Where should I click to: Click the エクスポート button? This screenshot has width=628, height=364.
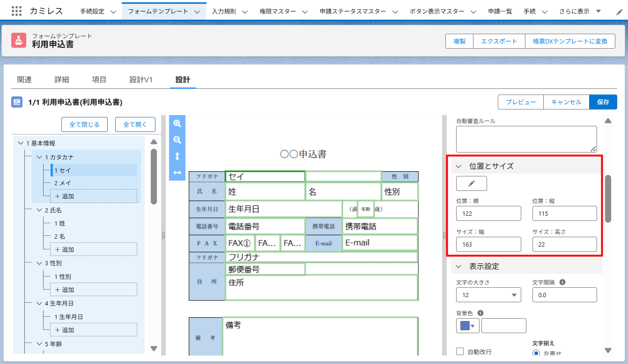[x=499, y=41]
